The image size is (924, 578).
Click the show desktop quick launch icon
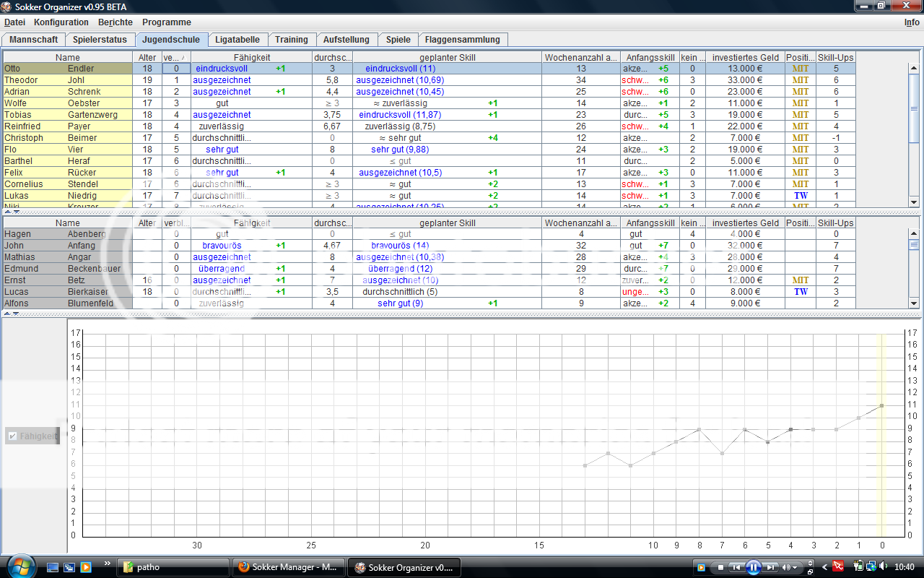coord(53,567)
